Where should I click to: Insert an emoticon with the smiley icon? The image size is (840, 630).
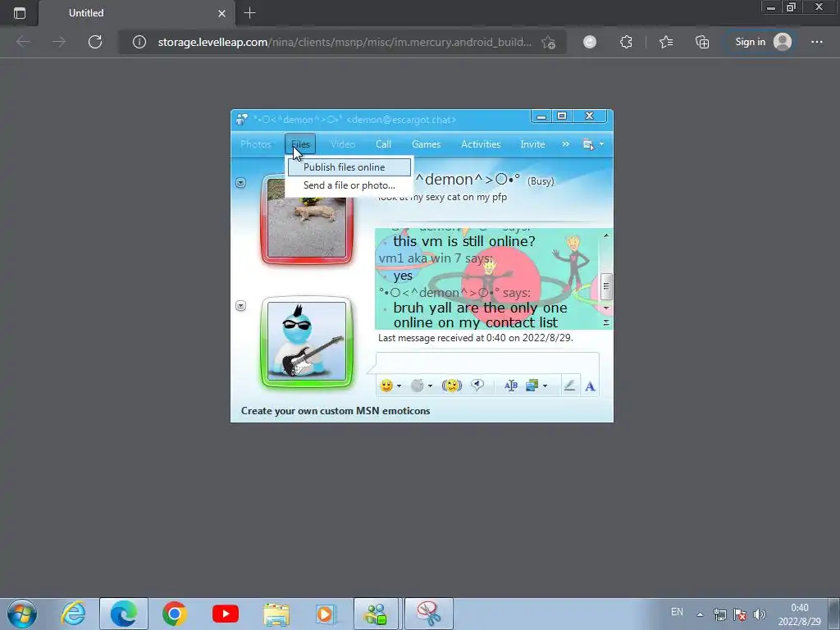coord(386,386)
